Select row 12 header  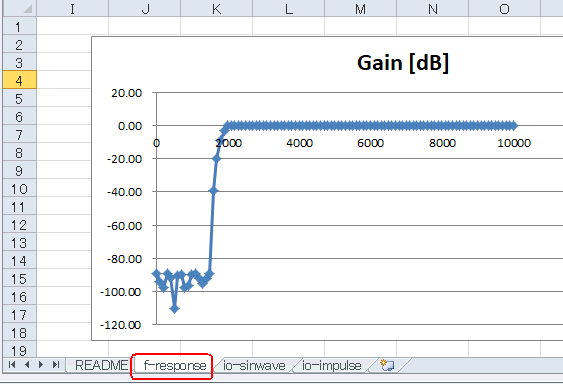coord(19,224)
